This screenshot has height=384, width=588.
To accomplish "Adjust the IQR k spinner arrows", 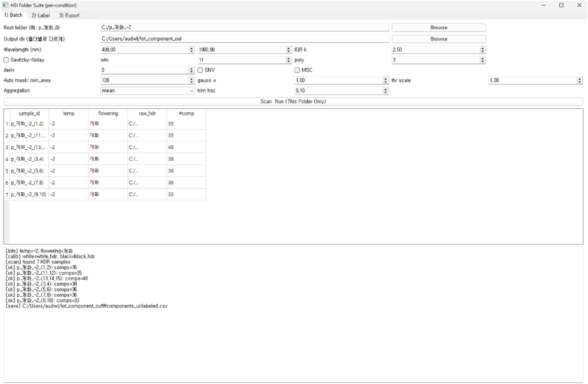I will (483, 50).
